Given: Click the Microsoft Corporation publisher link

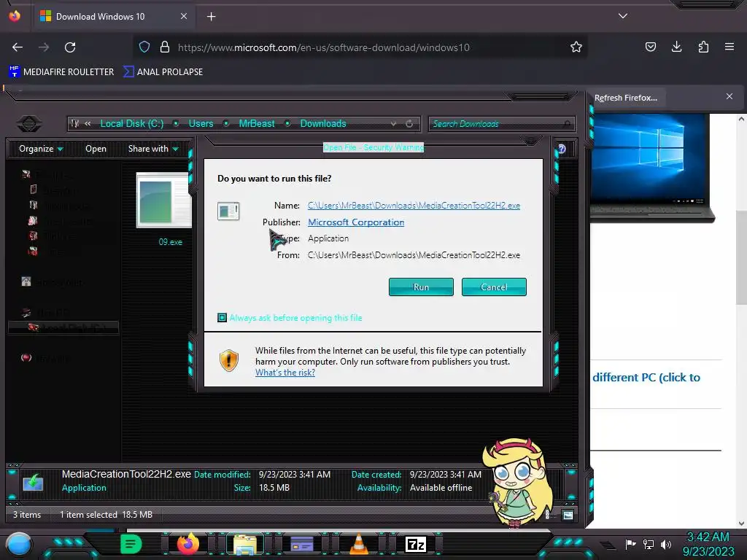Looking at the screenshot, I should click(356, 222).
